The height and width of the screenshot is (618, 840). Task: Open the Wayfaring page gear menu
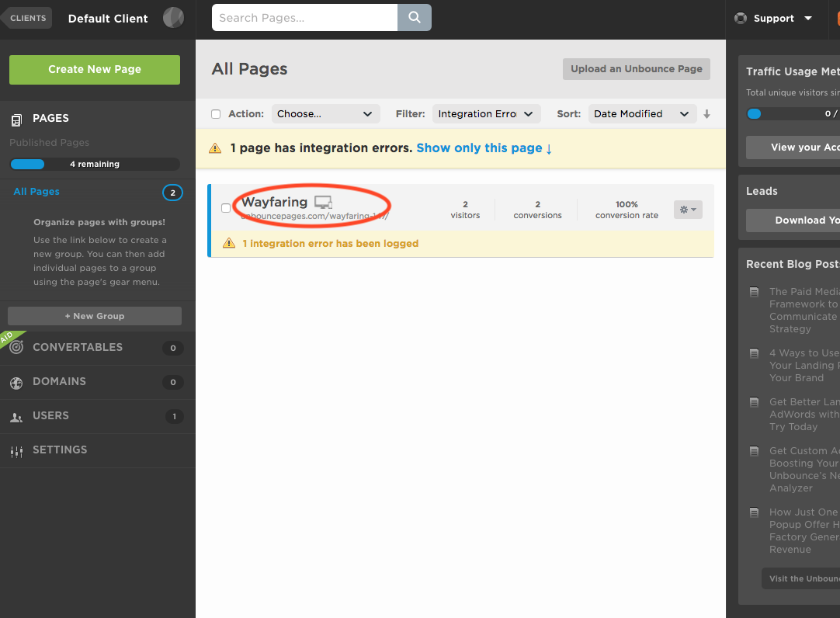point(688,210)
